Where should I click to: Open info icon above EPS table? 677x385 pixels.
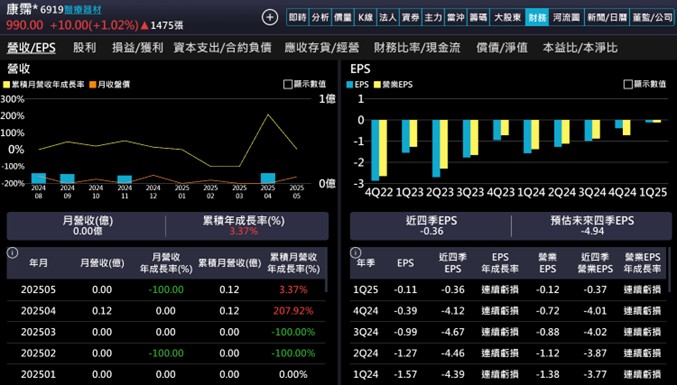pos(355,253)
